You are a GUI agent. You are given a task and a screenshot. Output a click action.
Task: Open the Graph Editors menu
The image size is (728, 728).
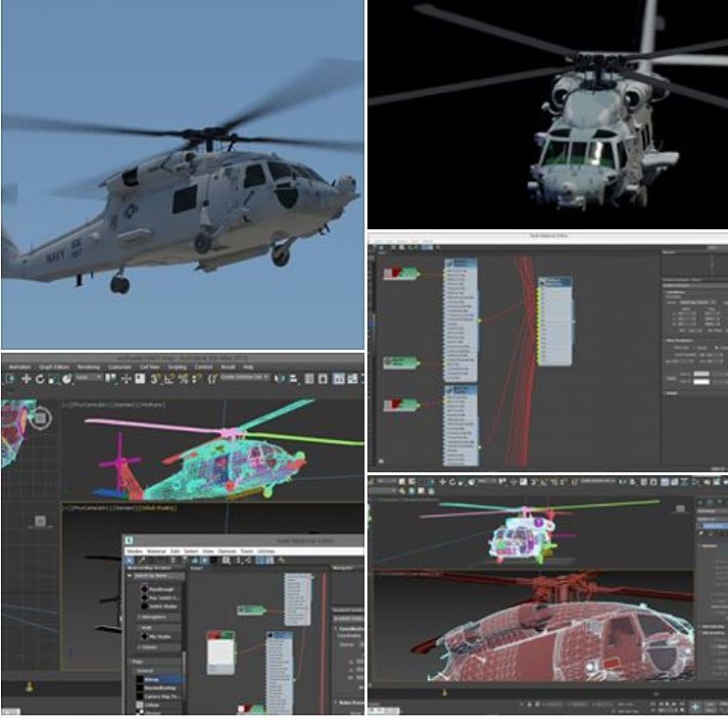click(x=53, y=366)
